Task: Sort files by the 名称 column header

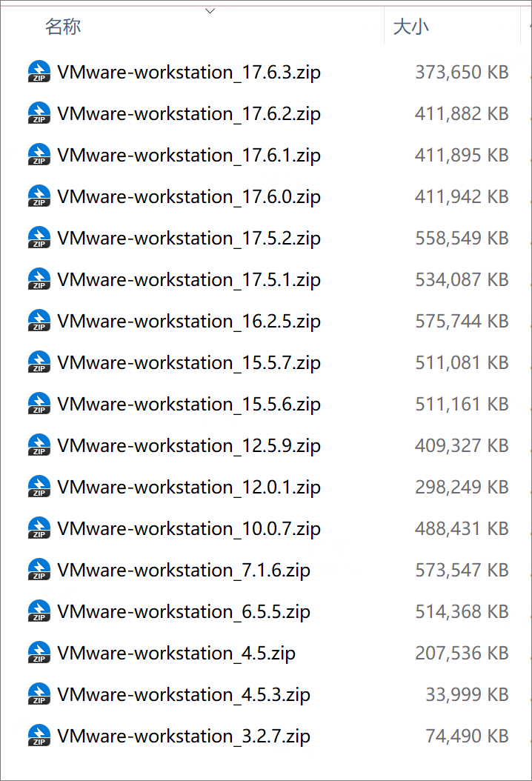Action: tap(63, 27)
